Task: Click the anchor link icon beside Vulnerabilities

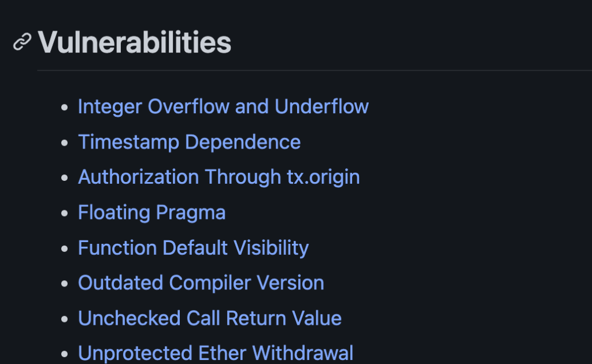Action: [x=22, y=42]
